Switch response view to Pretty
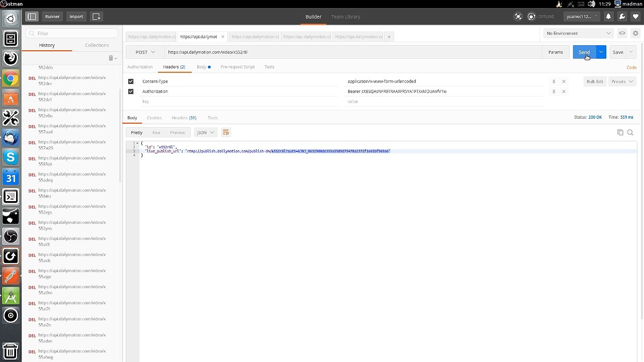The image size is (644, 362). pyautogui.click(x=136, y=132)
